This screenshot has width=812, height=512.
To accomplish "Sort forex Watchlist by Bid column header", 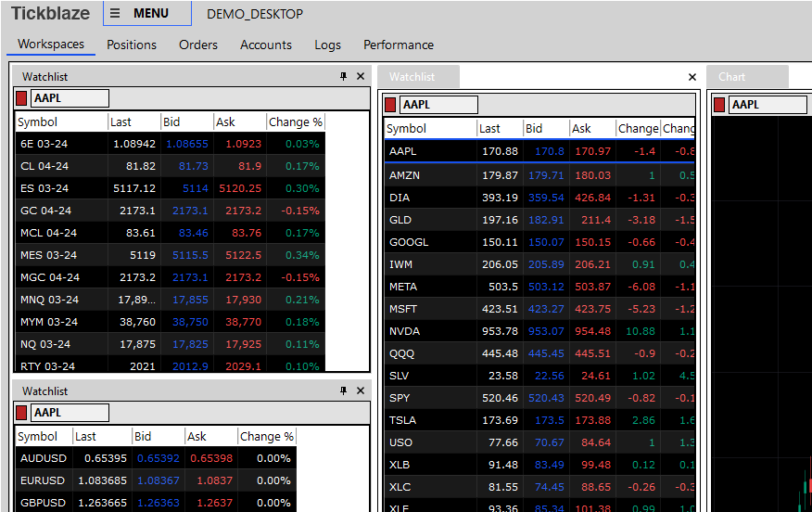I will (159, 436).
